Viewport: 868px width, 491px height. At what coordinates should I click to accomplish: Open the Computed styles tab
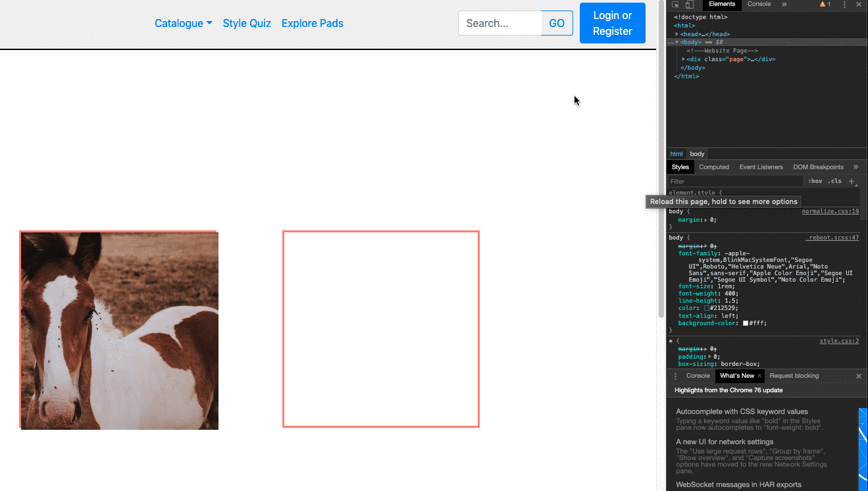[714, 167]
